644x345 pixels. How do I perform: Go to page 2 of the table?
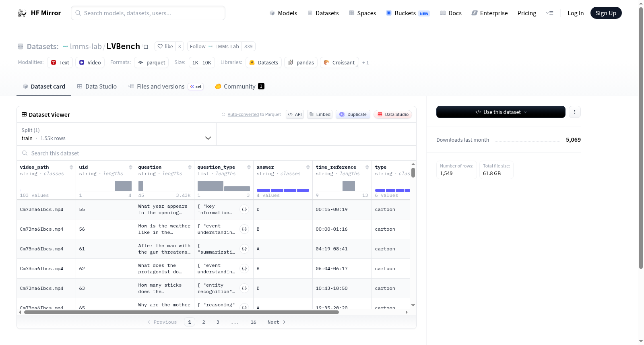click(x=204, y=322)
